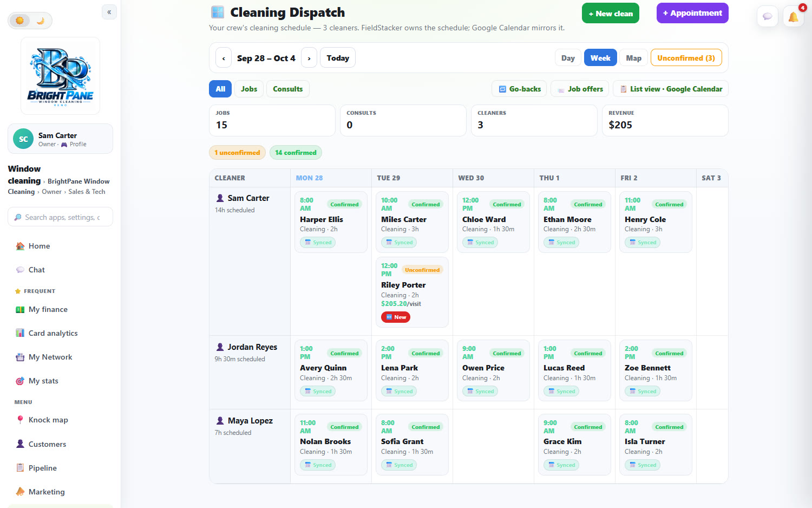Open My finance from the sidebar
The height and width of the screenshot is (508, 812).
click(60, 309)
